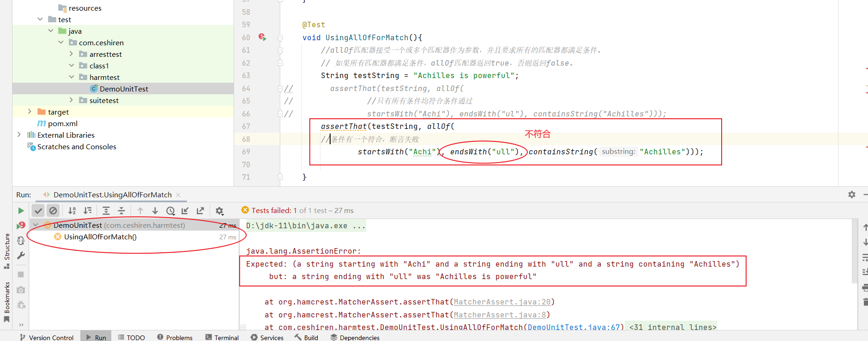Open MatcherAssert.java:20 stack trace link
Image resolution: width=868 pixels, height=341 pixels.
pos(502,302)
